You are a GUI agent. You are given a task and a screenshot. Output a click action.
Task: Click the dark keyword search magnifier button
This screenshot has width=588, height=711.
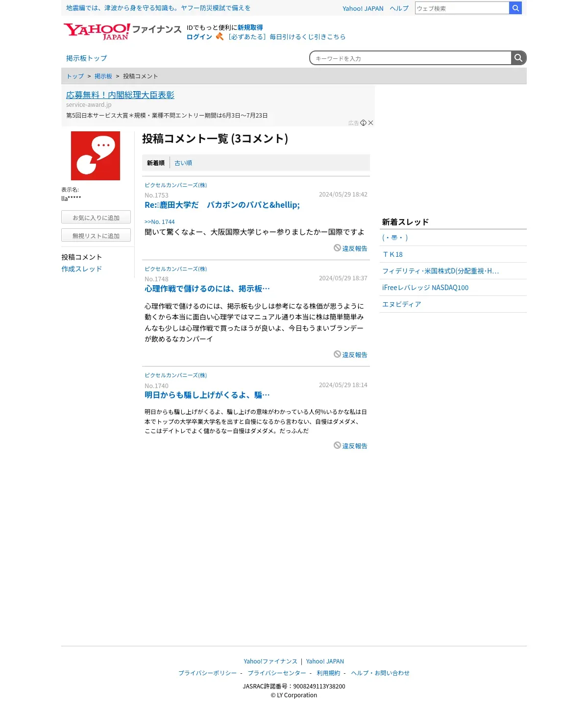pyautogui.click(x=518, y=58)
